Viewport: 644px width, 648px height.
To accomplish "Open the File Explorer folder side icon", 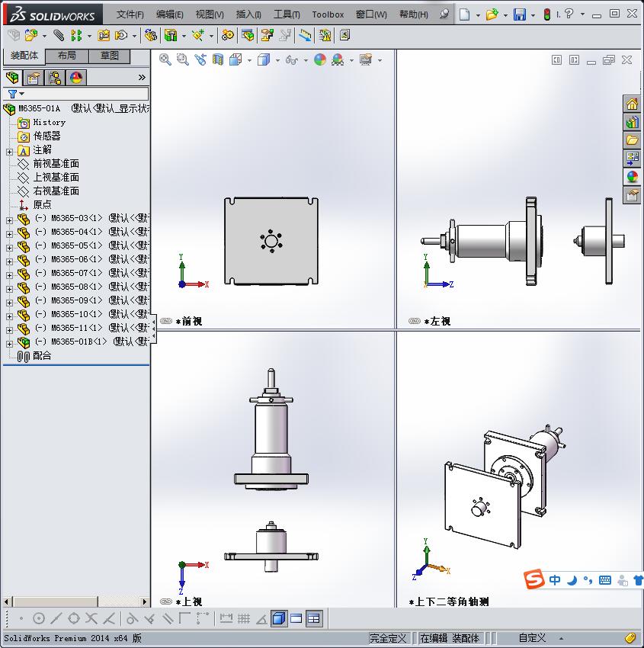I will (632, 140).
